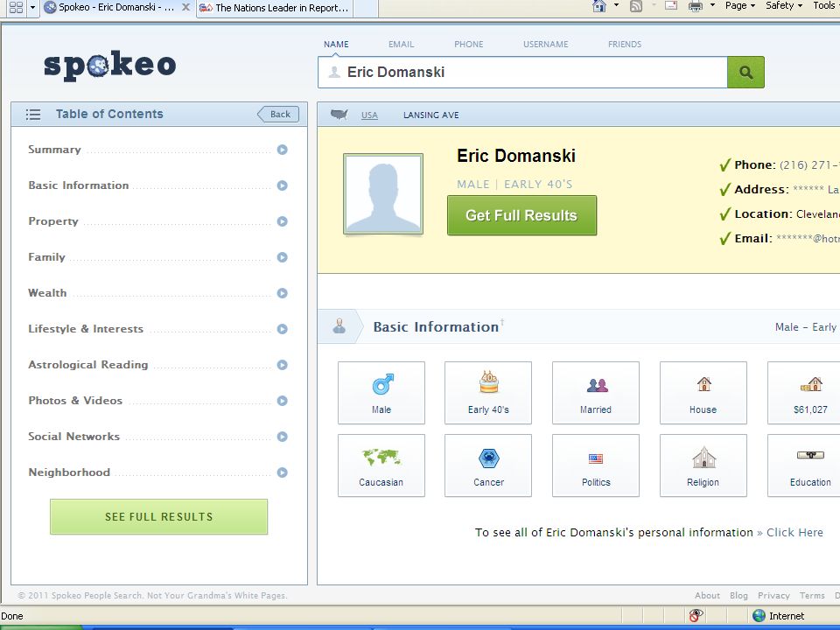Click the Back button
Viewport: 840px width, 630px height.
point(278,114)
